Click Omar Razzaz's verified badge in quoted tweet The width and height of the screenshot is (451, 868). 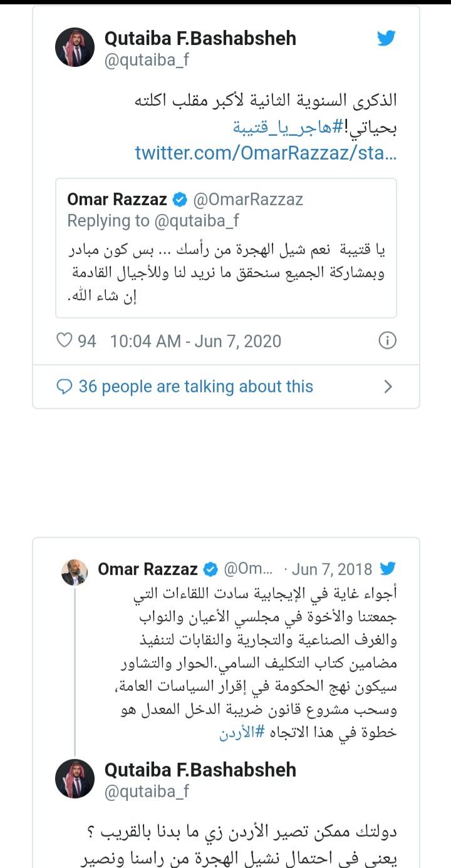click(x=180, y=200)
